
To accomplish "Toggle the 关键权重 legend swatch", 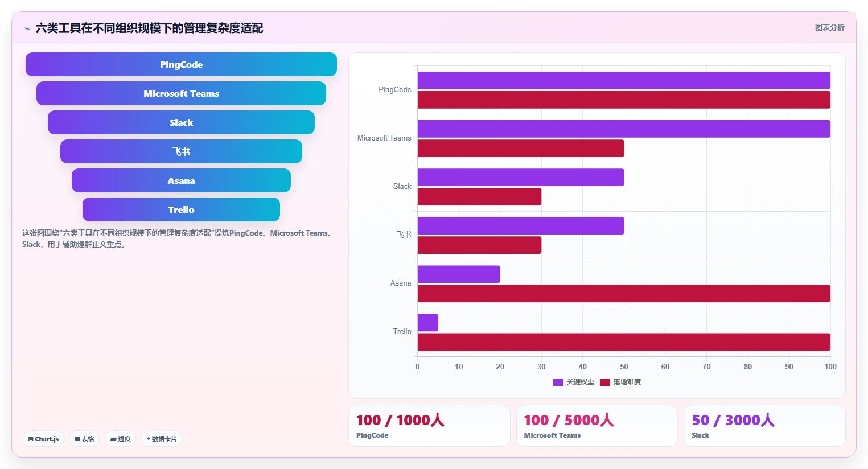I will pos(558,382).
